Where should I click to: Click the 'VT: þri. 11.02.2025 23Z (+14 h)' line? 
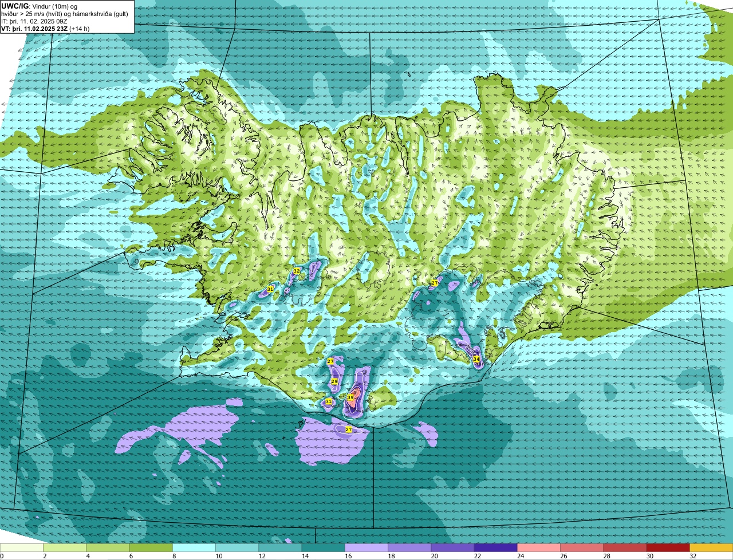pyautogui.click(x=46, y=29)
